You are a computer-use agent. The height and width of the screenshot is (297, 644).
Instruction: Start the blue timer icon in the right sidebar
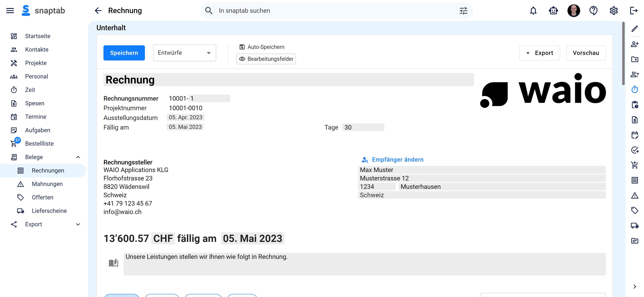(635, 89)
